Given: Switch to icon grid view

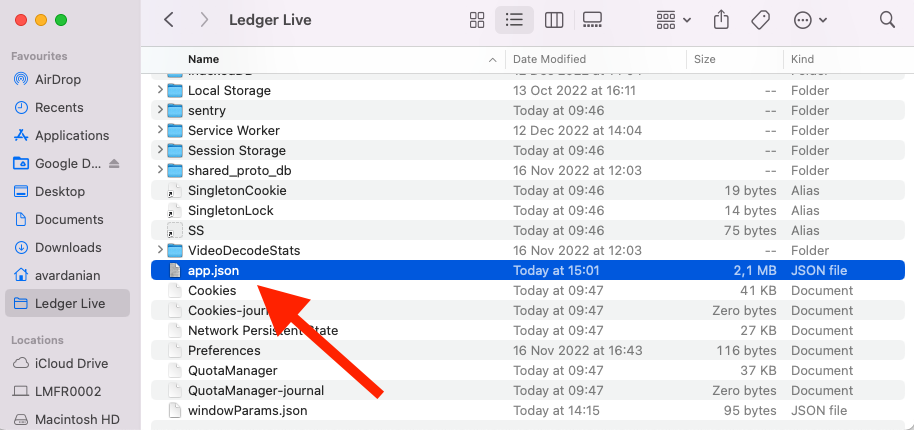Looking at the screenshot, I should tap(477, 20).
